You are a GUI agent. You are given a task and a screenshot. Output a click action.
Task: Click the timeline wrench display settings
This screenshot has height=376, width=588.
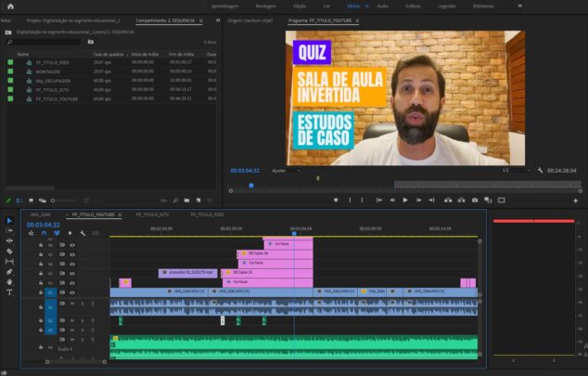click(x=83, y=233)
